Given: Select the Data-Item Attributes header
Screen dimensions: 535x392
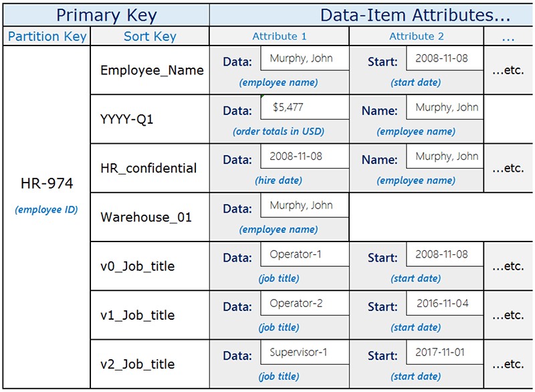Looking at the screenshot, I should point(371,15).
